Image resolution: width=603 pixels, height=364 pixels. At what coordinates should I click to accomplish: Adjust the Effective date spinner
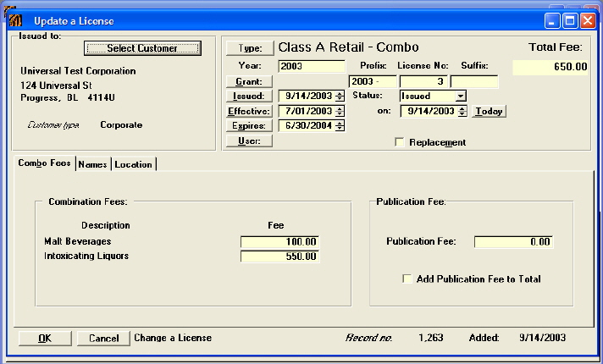340,111
